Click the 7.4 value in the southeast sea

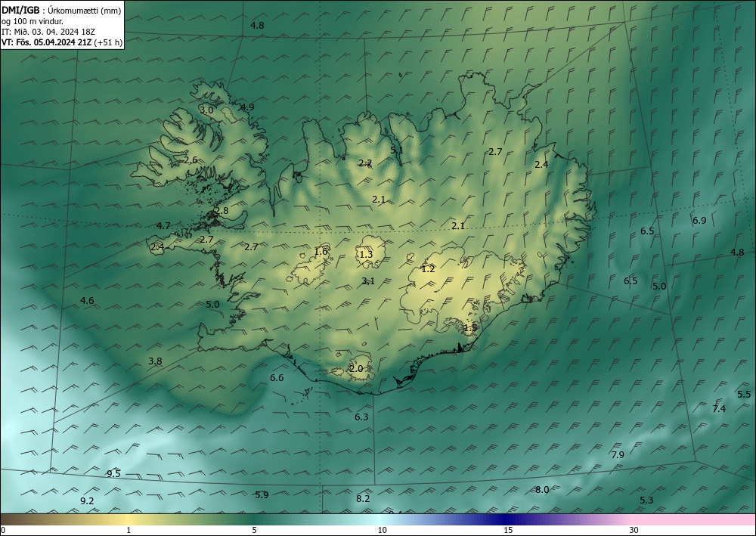[719, 409]
